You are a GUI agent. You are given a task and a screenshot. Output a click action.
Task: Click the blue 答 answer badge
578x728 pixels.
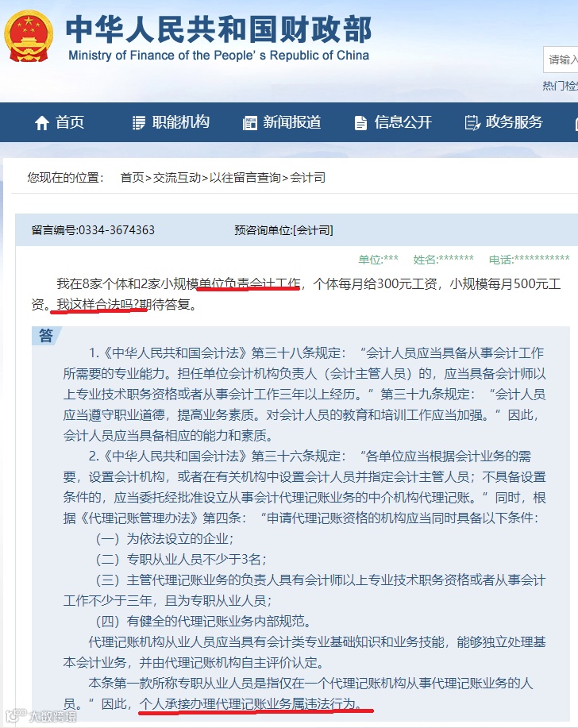point(45,335)
